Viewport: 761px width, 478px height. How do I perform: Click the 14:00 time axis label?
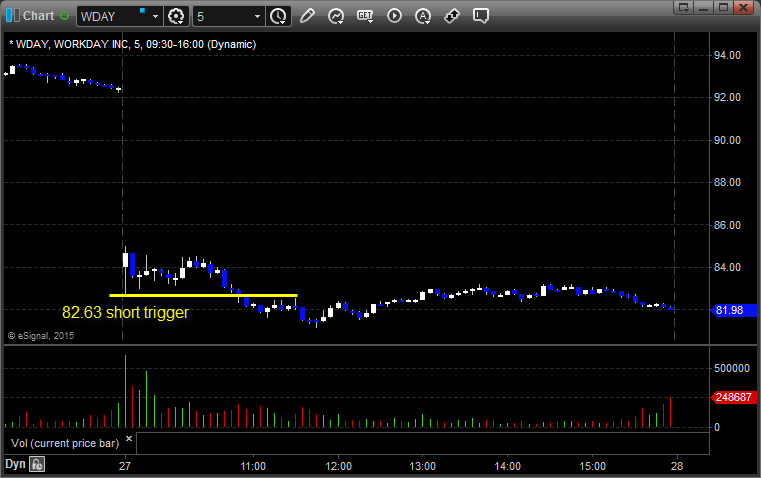tap(507, 466)
